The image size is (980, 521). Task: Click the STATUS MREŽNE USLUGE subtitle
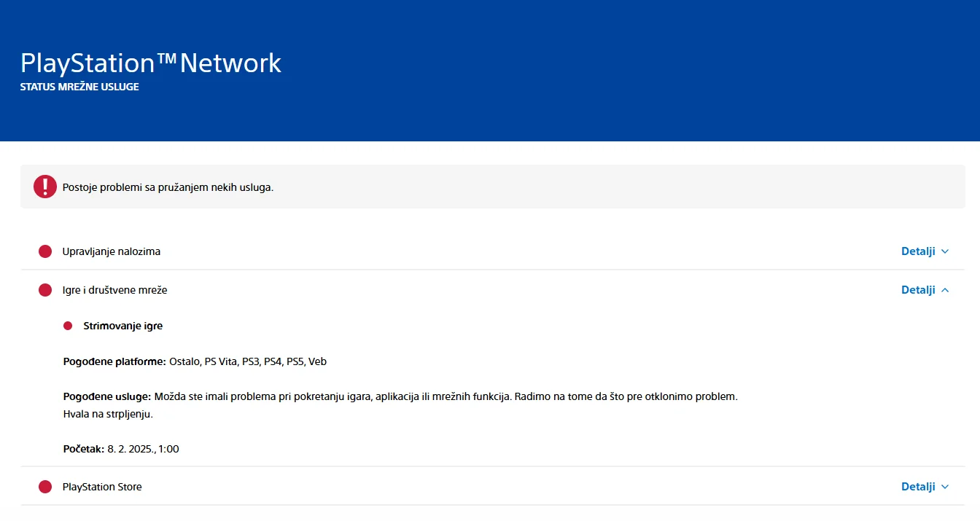pos(79,87)
